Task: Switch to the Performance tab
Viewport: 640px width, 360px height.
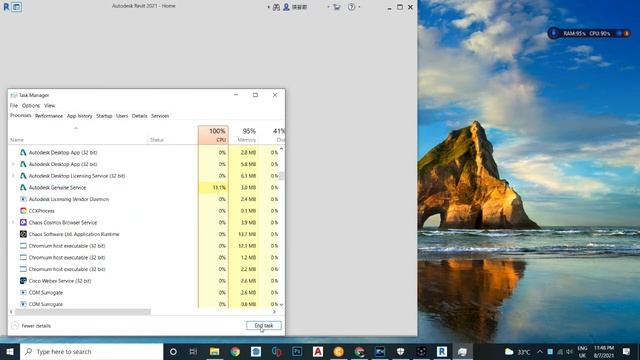Action: [x=49, y=116]
